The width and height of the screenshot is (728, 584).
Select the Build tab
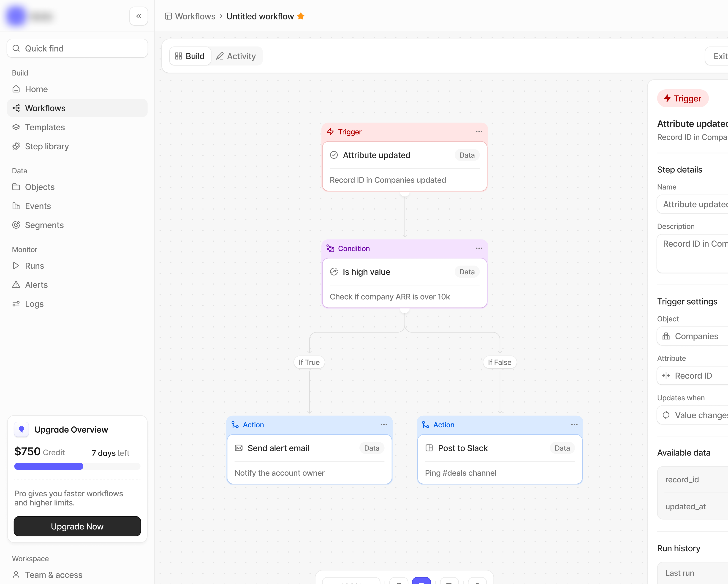[190, 56]
